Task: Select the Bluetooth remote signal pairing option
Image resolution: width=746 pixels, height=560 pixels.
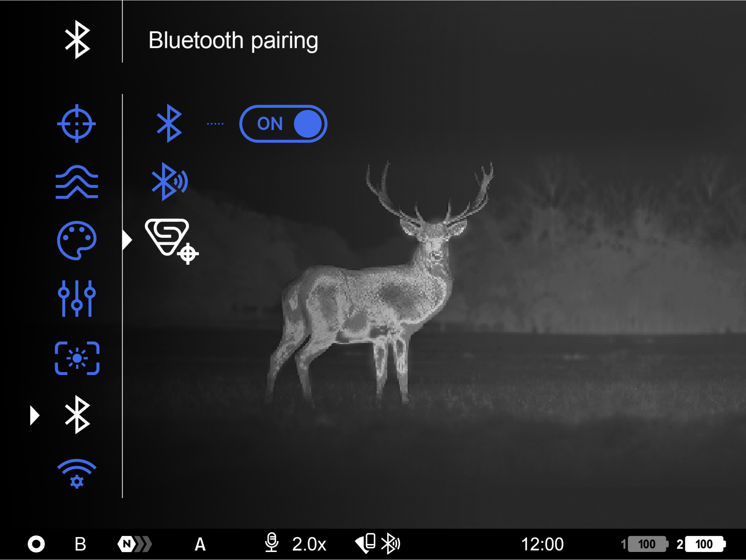Action: tap(170, 181)
